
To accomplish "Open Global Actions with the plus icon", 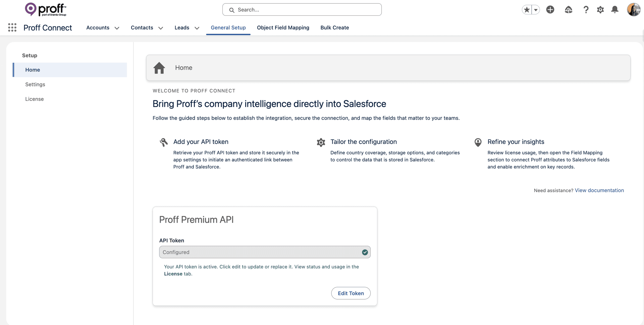I will click(550, 10).
